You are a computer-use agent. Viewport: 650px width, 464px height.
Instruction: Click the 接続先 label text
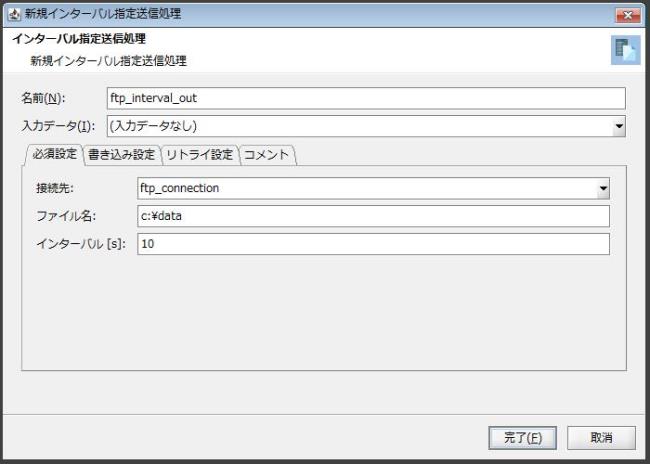(55, 188)
